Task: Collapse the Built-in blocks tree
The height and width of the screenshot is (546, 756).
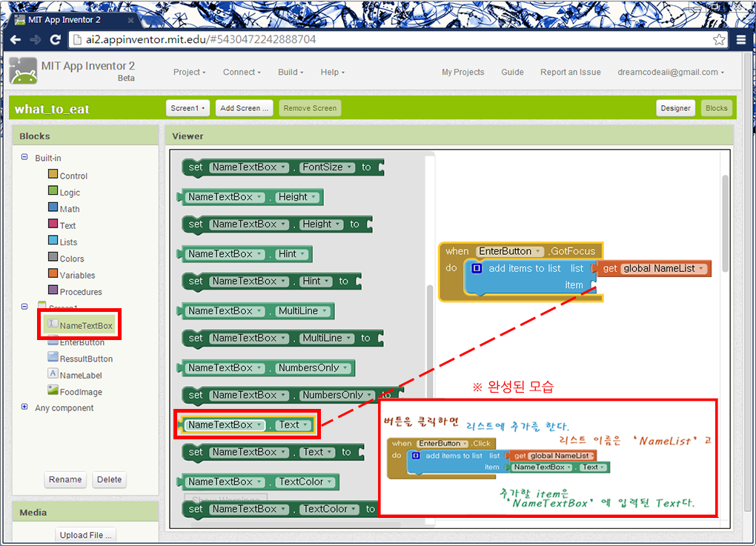Action: click(24, 157)
